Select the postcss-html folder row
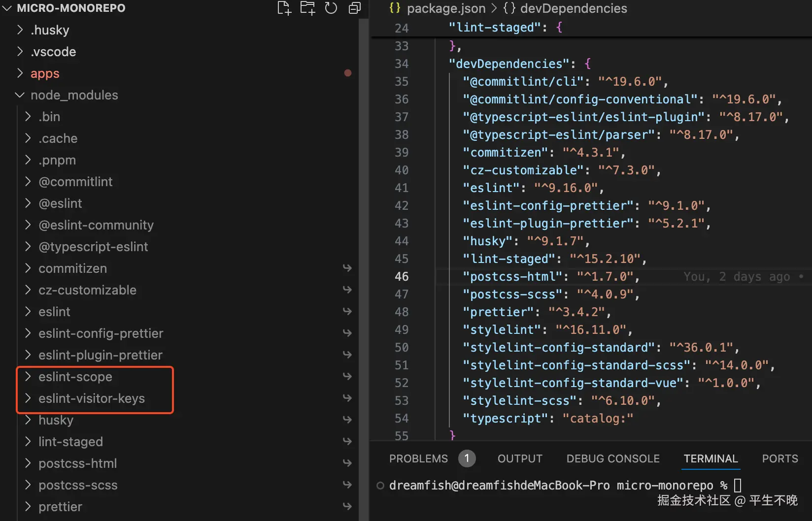 point(180,463)
